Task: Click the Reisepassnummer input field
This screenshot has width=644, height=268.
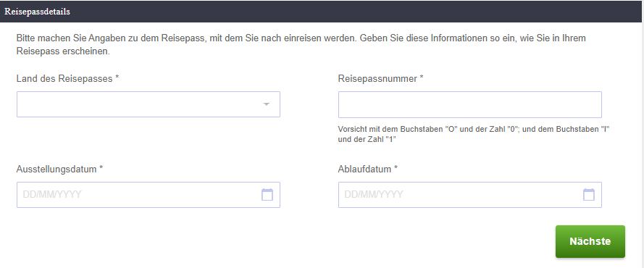Action: (x=470, y=104)
